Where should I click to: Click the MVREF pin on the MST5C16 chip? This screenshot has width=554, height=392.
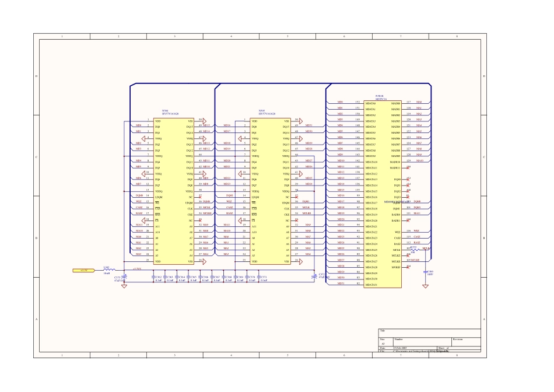click(397, 267)
